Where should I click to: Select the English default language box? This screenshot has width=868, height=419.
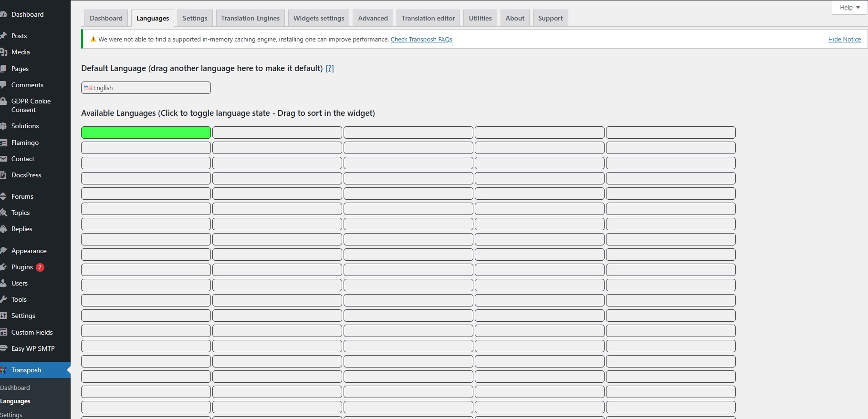146,88
